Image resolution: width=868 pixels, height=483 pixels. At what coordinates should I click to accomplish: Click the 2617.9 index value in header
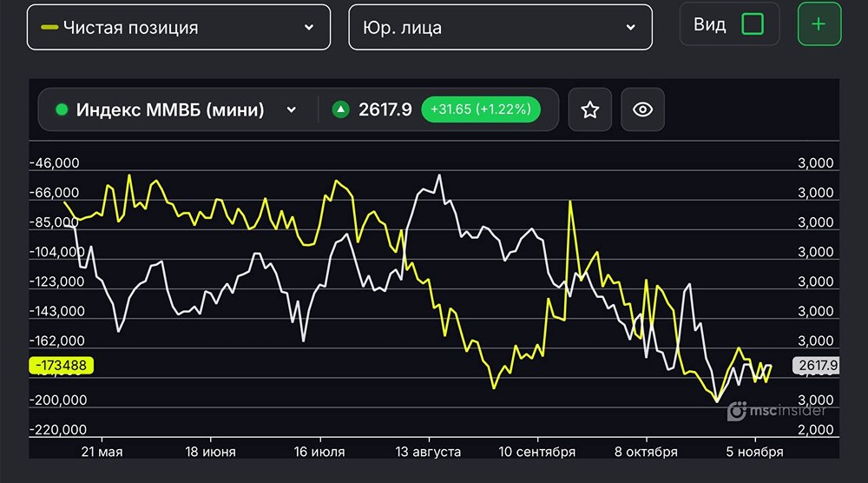(385, 109)
